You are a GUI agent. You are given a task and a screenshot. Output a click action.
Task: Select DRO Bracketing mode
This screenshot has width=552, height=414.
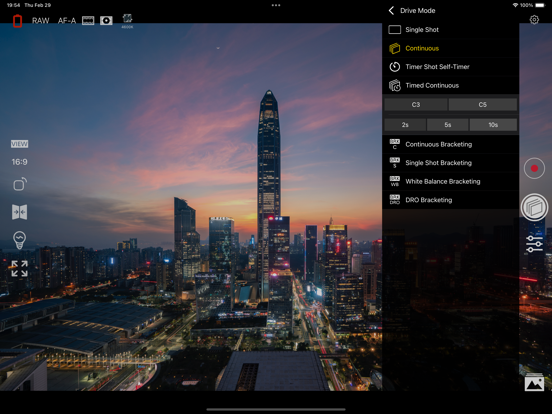pos(450,200)
